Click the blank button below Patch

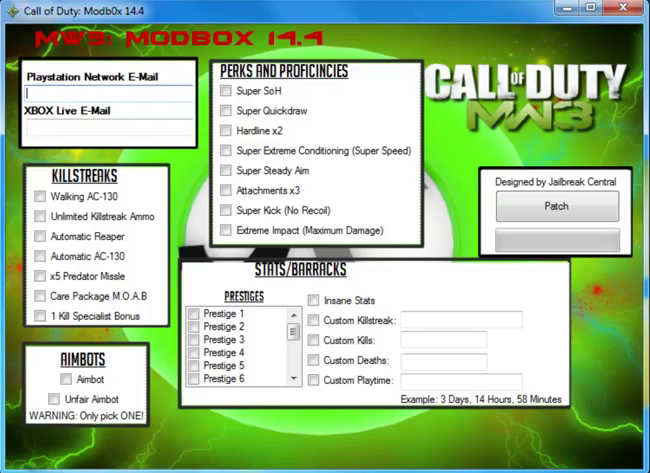[x=557, y=240]
